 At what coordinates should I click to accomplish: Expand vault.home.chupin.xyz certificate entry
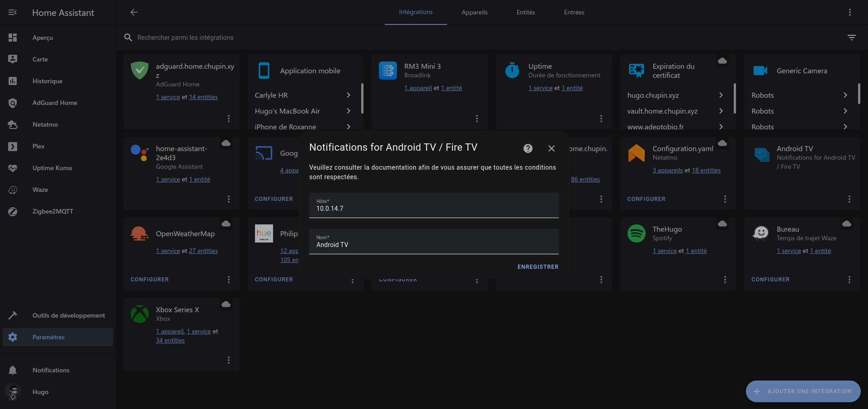[x=675, y=111]
